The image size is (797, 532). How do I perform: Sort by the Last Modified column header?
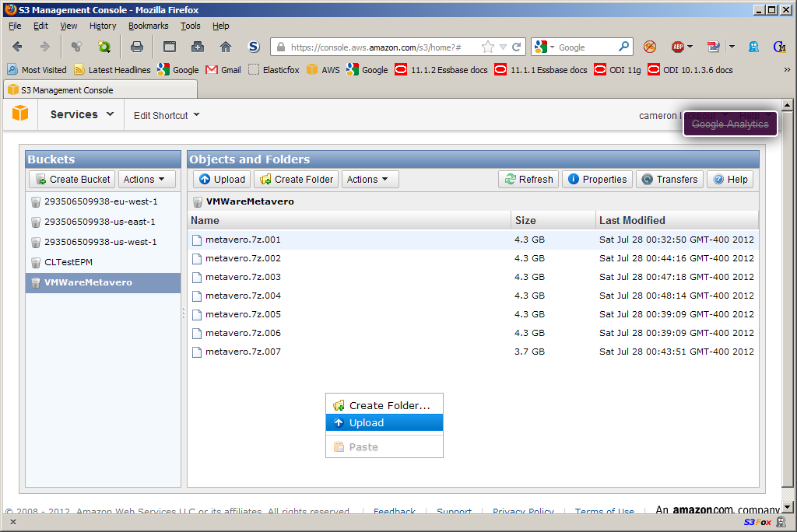[x=677, y=221]
